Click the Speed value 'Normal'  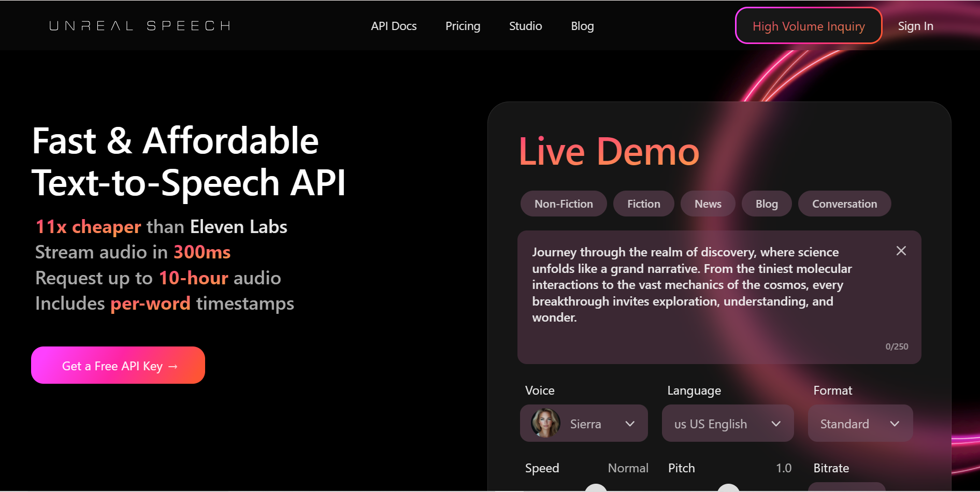tap(628, 468)
